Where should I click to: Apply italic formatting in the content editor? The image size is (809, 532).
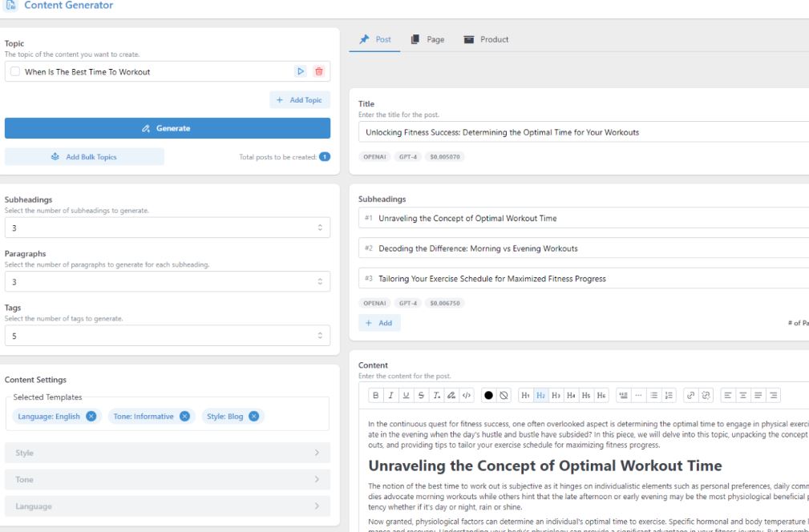point(390,395)
